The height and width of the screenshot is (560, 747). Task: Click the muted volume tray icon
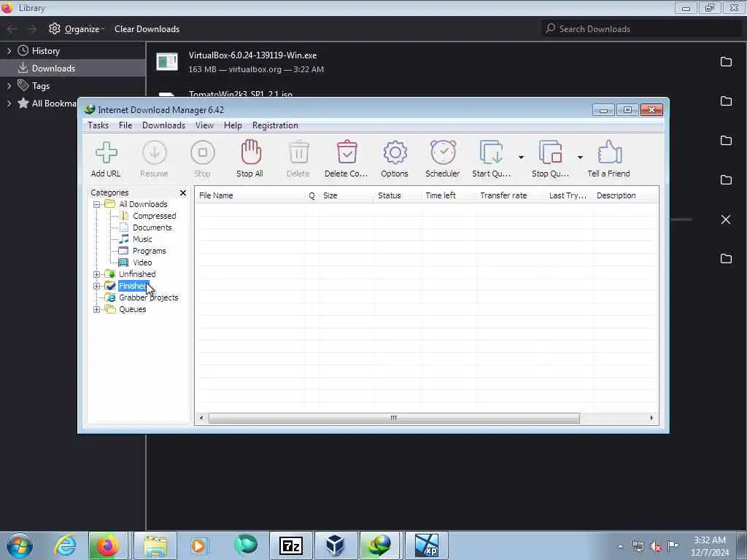[x=656, y=547]
